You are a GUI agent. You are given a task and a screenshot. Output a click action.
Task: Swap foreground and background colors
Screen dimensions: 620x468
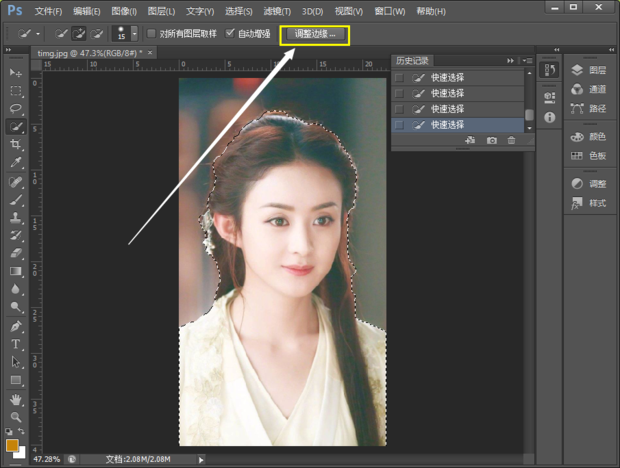21,431
